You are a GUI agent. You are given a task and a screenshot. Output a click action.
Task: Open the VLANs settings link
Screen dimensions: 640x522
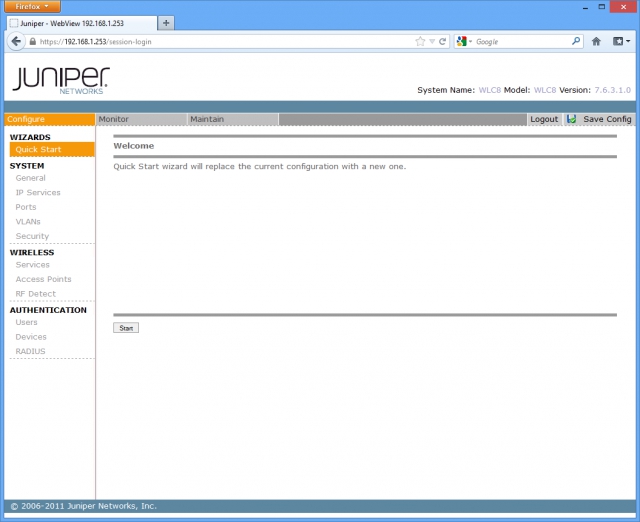click(28, 222)
